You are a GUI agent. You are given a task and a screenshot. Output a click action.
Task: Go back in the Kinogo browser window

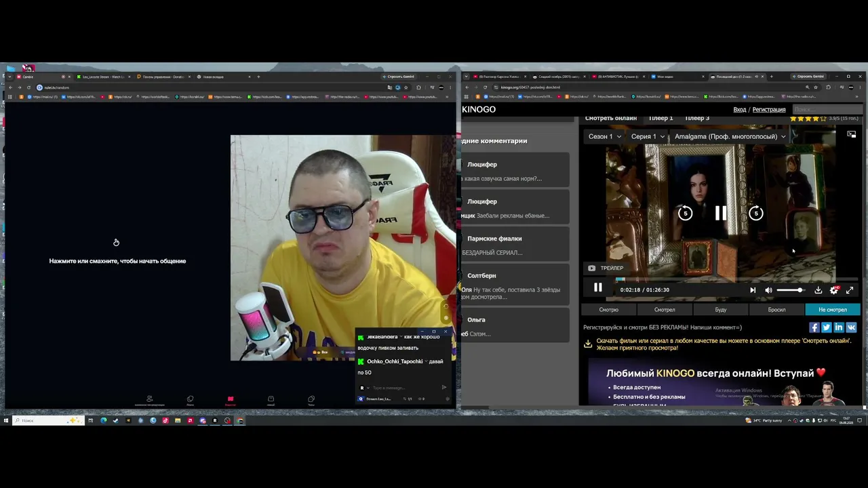coord(468,87)
